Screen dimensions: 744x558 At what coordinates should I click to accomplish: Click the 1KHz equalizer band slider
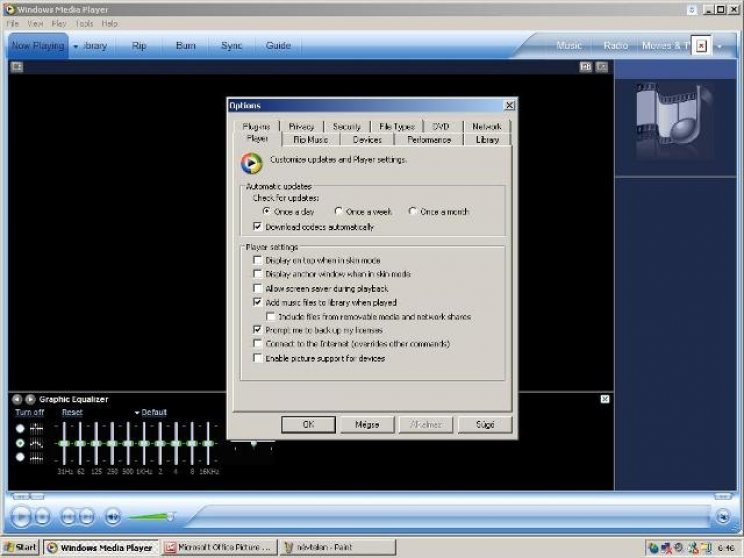click(x=144, y=444)
